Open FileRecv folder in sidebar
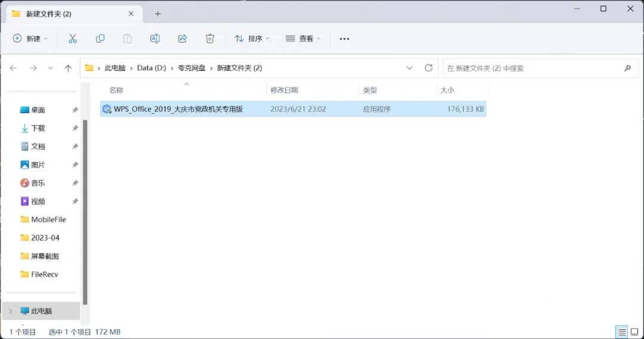 point(39,274)
